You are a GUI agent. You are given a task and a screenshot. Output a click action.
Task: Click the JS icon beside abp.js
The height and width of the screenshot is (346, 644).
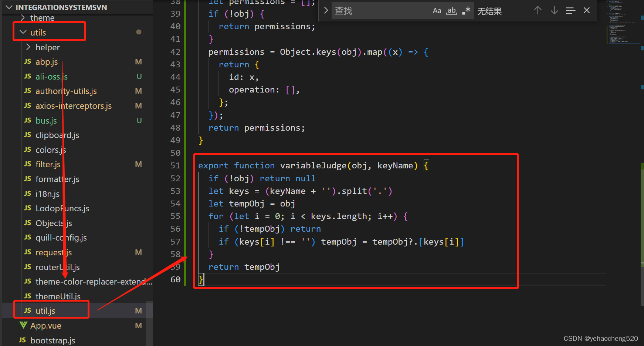pos(28,61)
